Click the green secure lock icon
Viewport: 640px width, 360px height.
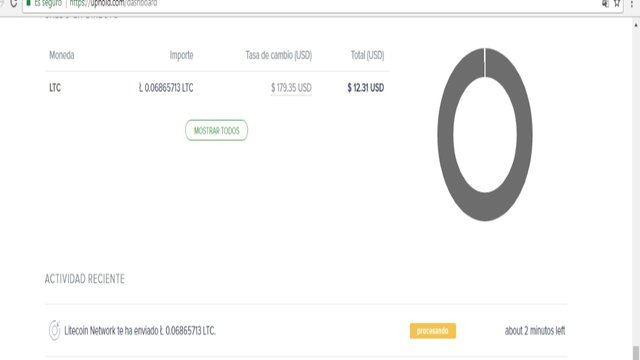[x=29, y=3]
